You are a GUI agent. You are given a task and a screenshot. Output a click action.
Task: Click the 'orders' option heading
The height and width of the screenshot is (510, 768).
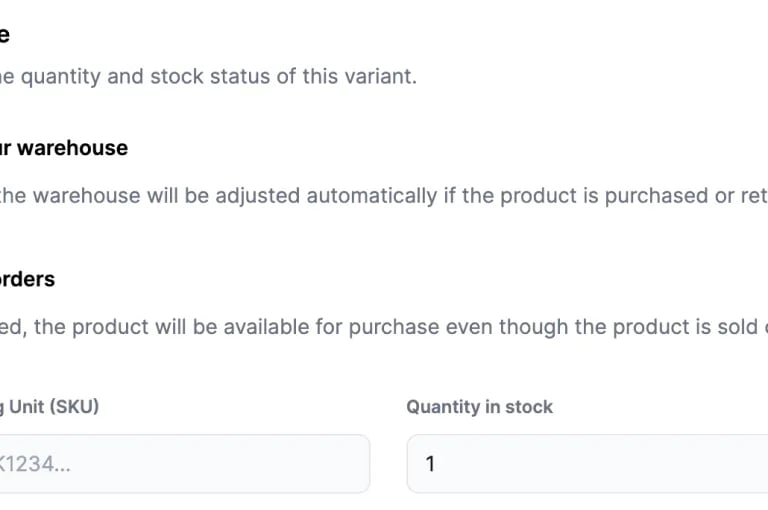pos(27,279)
